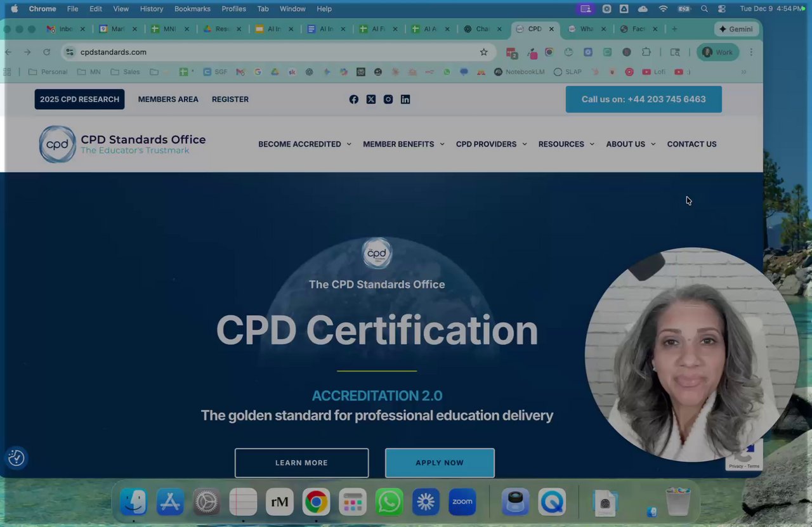Open the Lofi YouTube bookmark
This screenshot has width=812, height=527.
(x=653, y=72)
